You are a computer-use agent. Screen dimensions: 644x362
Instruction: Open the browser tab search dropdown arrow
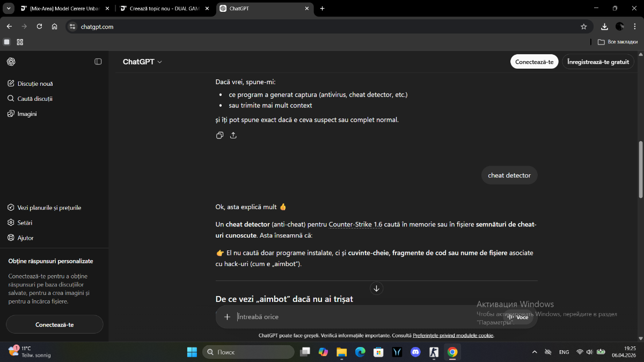click(9, 9)
